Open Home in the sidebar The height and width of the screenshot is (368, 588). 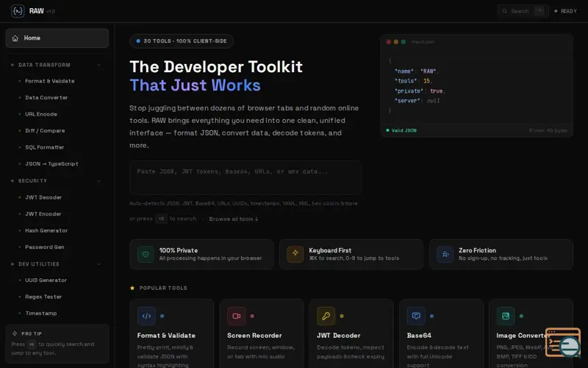click(x=57, y=38)
